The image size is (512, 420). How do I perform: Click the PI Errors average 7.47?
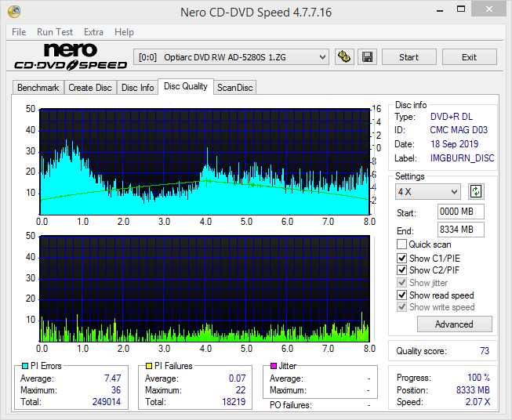(113, 378)
